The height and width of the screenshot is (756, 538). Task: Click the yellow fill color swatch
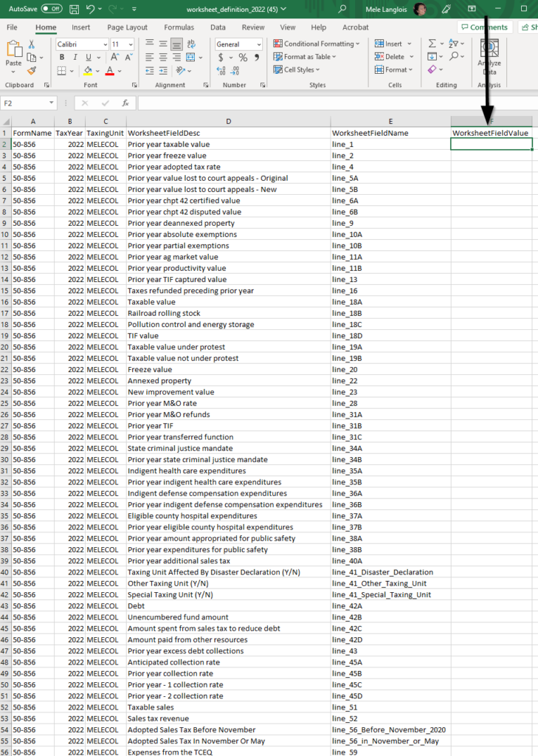88,71
